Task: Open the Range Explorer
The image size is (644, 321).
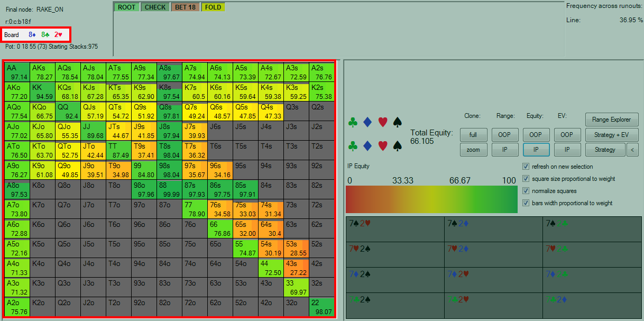Action: click(x=612, y=120)
